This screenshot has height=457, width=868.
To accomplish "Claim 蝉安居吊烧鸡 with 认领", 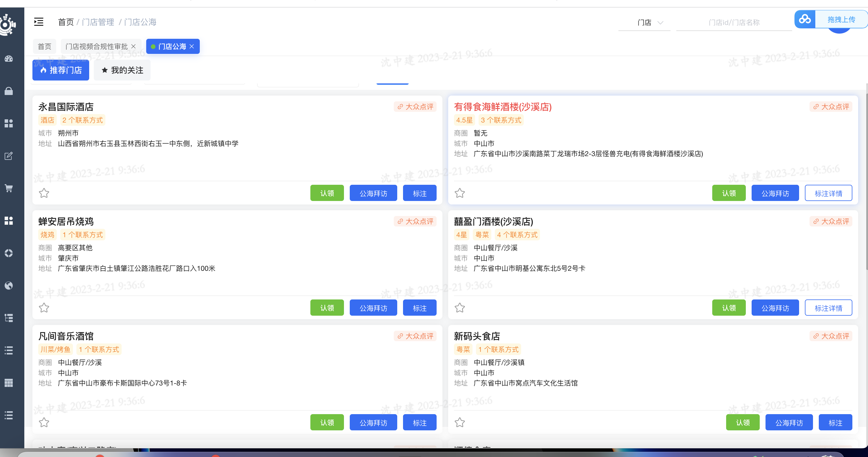I will [327, 308].
